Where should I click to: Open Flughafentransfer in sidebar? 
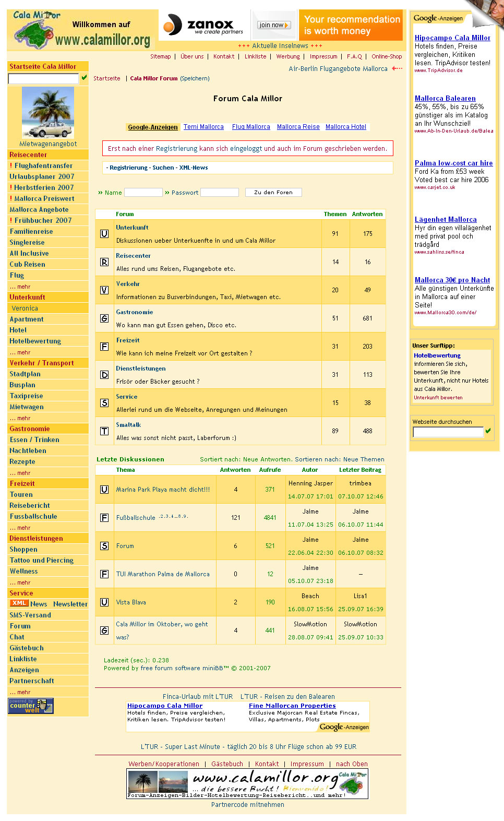click(43, 165)
